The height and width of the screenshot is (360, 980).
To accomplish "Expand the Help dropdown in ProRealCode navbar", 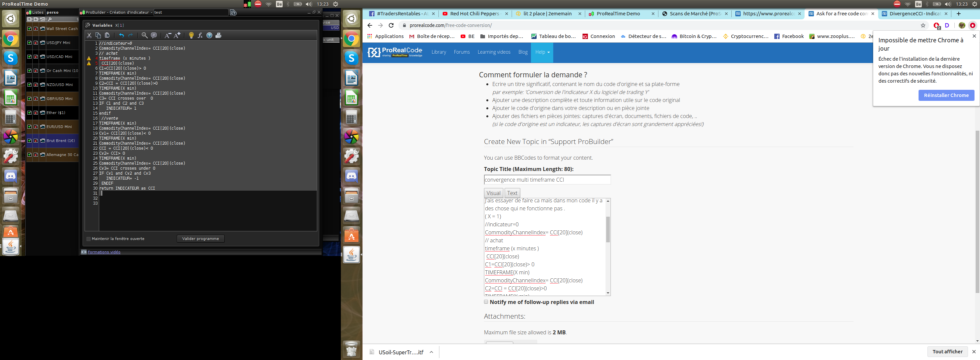I will pyautogui.click(x=543, y=52).
